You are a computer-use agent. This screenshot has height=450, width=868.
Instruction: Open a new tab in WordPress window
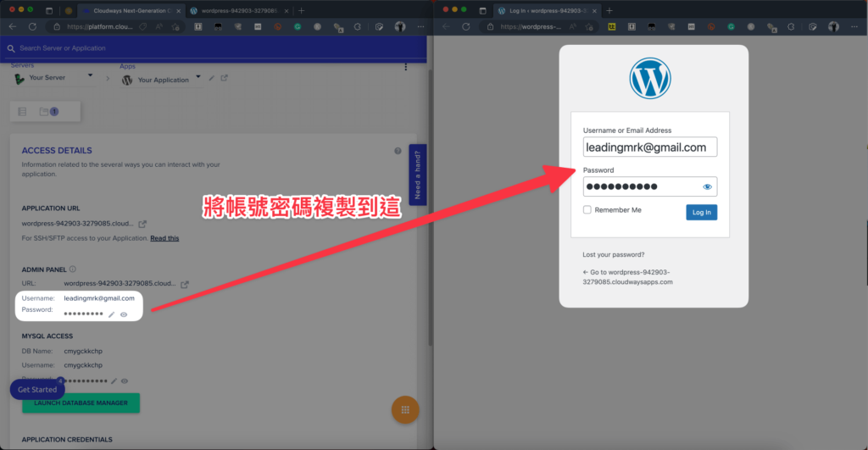(x=609, y=10)
